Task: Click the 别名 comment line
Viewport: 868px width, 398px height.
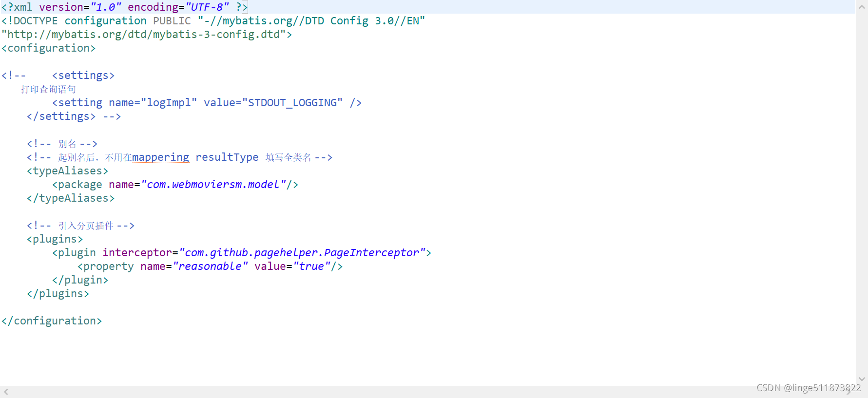Action: (x=62, y=144)
